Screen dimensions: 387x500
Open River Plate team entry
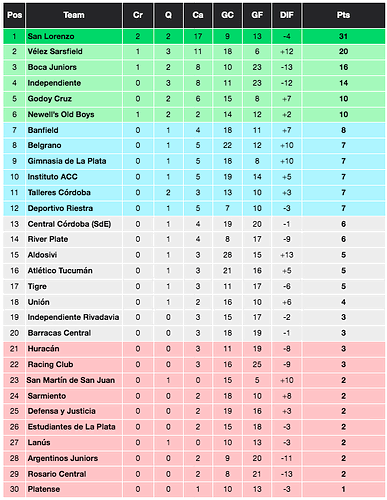48,239
